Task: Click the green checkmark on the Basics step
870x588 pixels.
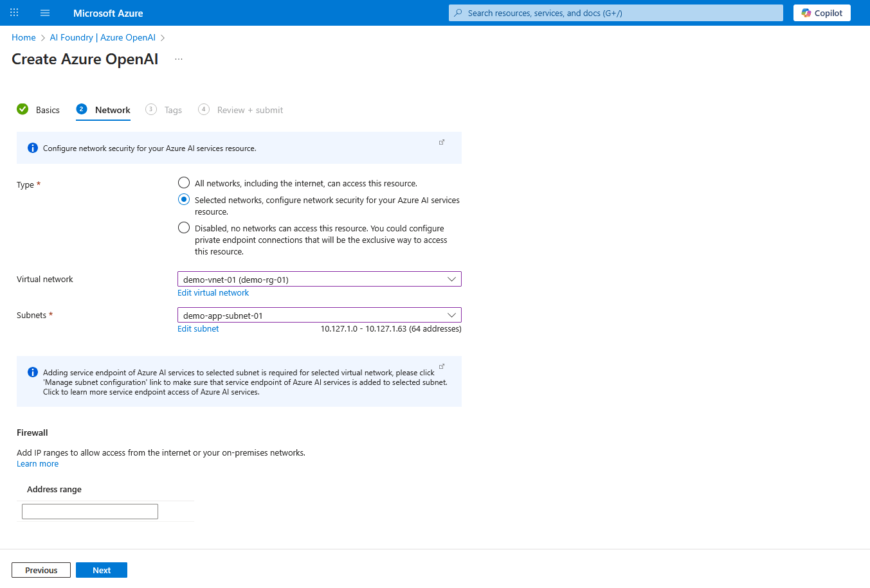Action: point(23,109)
